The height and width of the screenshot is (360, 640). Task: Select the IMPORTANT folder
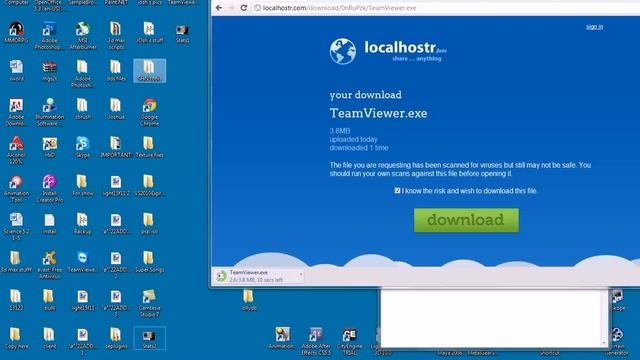[116, 147]
